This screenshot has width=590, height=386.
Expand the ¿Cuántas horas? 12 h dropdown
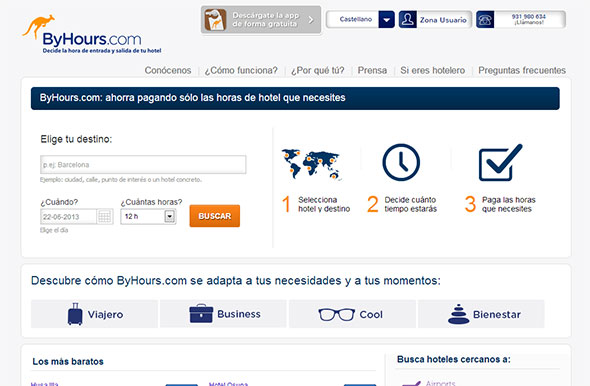coord(148,216)
